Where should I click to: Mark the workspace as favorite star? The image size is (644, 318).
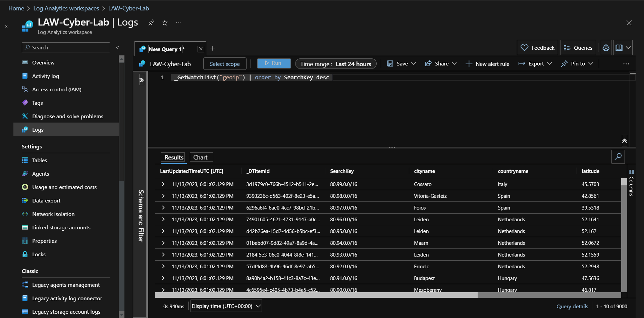pyautogui.click(x=165, y=22)
